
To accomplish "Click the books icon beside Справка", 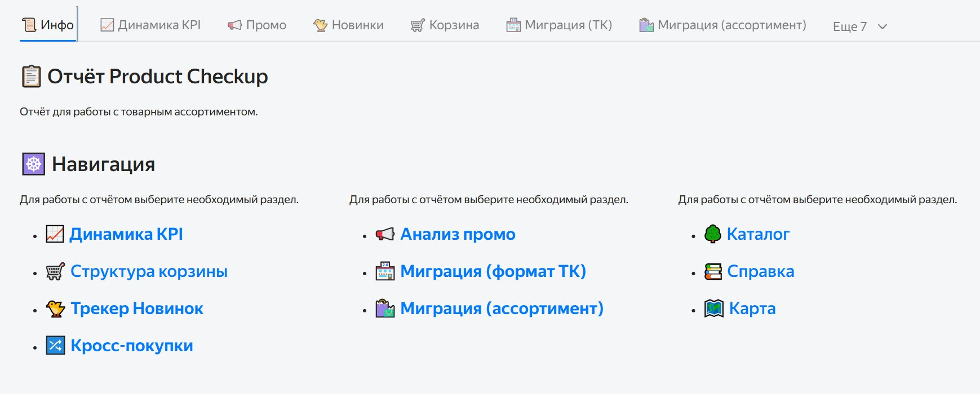I will point(713,271).
